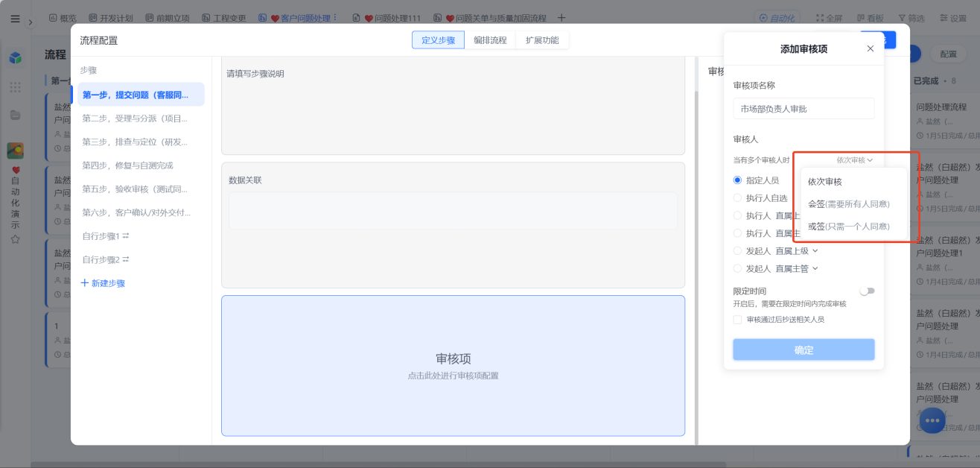Viewport: 980px width, 468px height.
Task: Click the 配置 button behind the dialog
Action: (x=948, y=54)
